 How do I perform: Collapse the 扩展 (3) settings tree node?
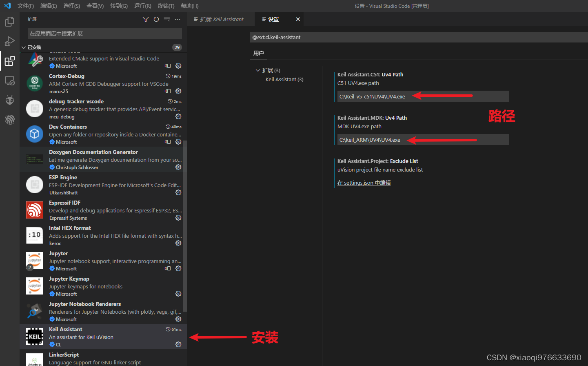pyautogui.click(x=258, y=70)
